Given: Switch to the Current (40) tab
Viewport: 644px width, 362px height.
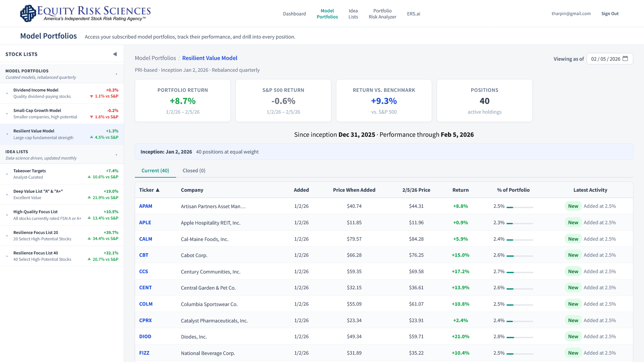Looking at the screenshot, I should (155, 170).
